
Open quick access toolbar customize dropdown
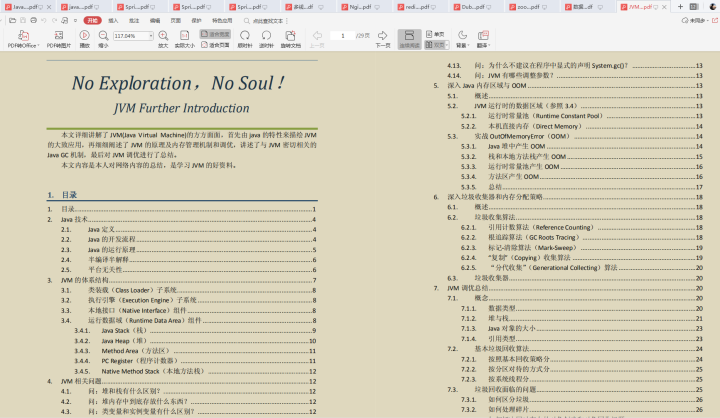point(75,21)
